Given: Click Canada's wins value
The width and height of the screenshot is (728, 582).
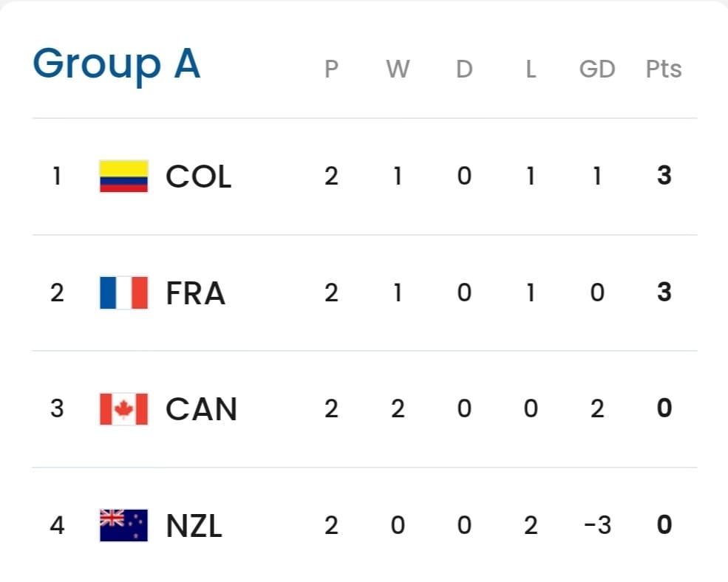Looking at the screenshot, I should (x=398, y=409).
